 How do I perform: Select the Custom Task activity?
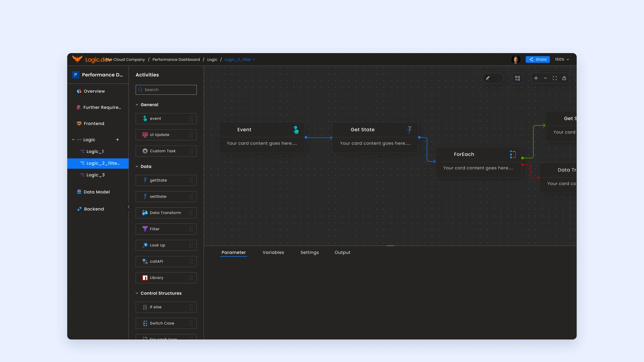[166, 151]
